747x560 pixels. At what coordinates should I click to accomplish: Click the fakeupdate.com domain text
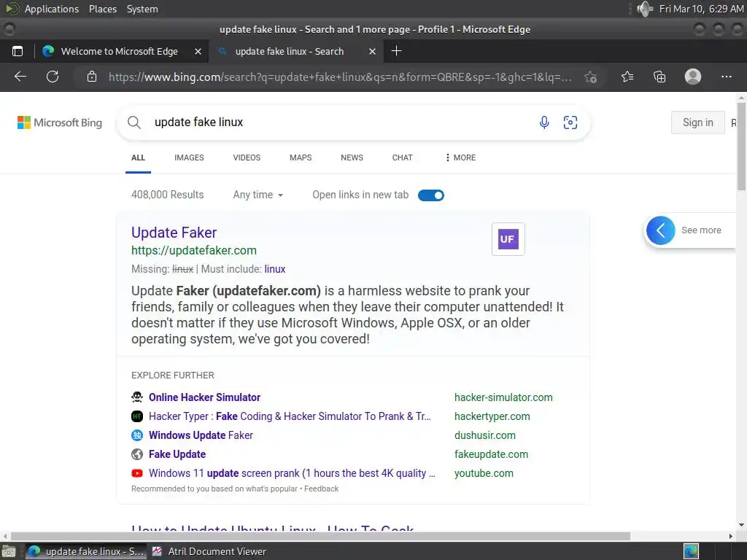491,454
